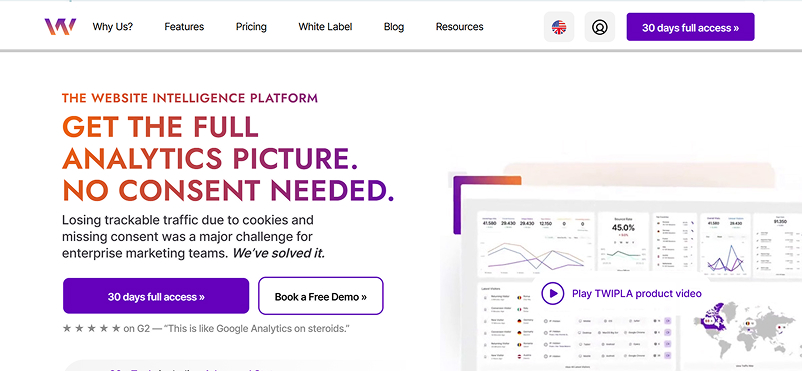Open the Features menu
802x371 pixels.
click(184, 27)
